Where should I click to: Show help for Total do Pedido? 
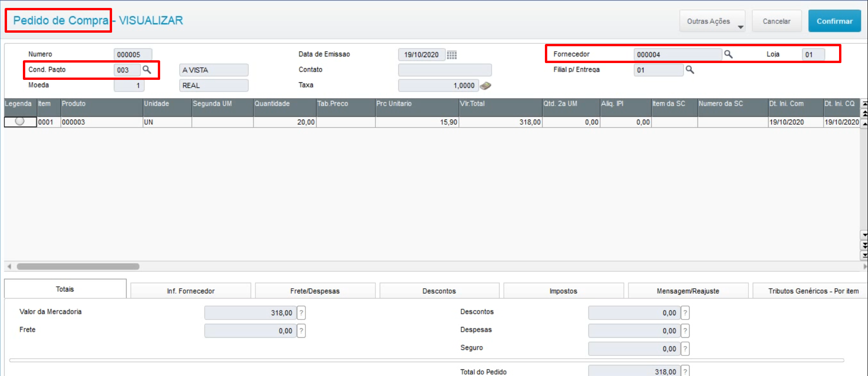click(685, 371)
